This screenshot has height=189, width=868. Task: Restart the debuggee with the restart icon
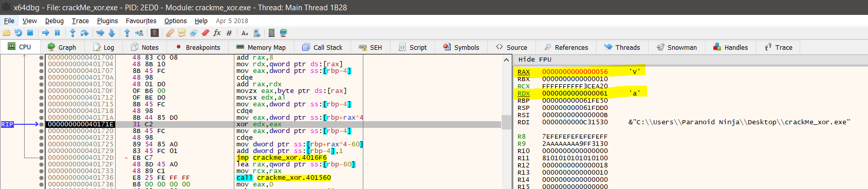click(x=19, y=33)
